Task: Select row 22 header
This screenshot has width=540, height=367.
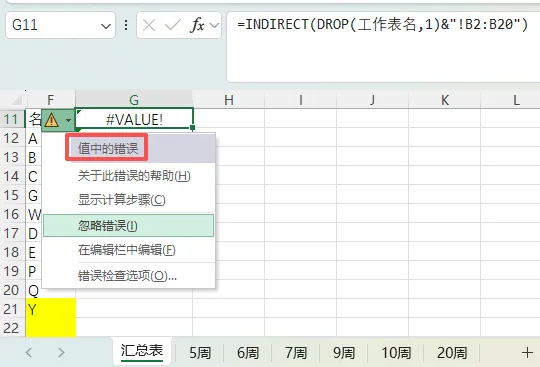Action: tap(11, 328)
